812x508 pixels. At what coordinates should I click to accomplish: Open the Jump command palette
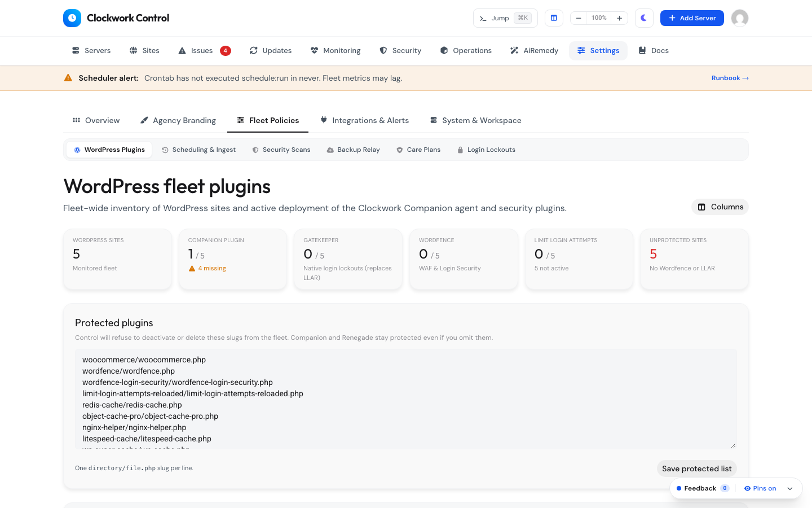point(505,18)
